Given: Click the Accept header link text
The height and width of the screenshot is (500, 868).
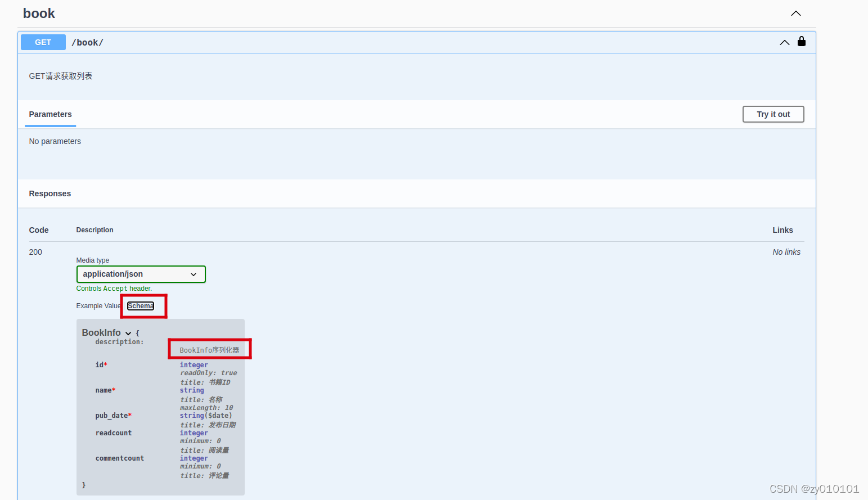Looking at the screenshot, I should point(115,288).
